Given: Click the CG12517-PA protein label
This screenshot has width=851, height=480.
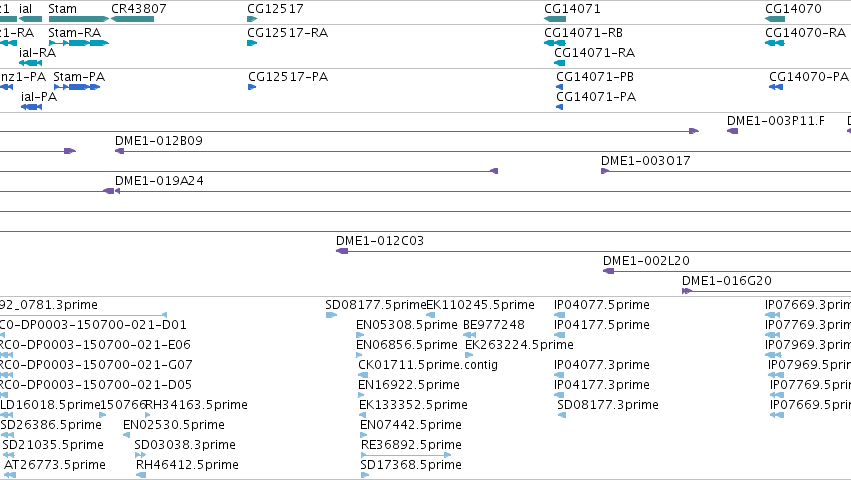Looking at the screenshot, I should (x=288, y=77).
